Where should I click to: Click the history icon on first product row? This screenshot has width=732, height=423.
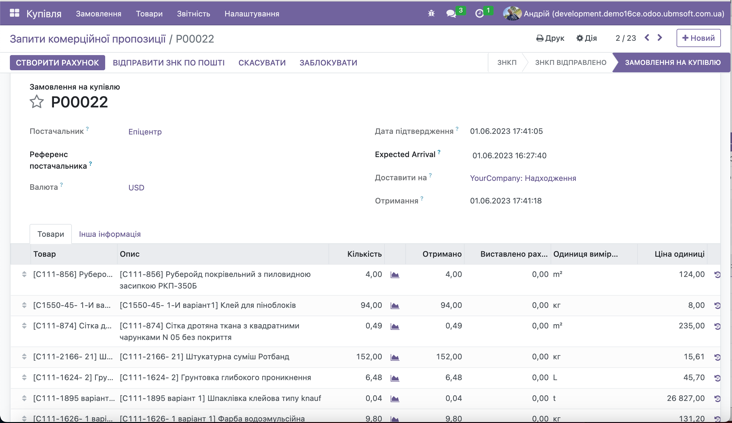point(717,275)
